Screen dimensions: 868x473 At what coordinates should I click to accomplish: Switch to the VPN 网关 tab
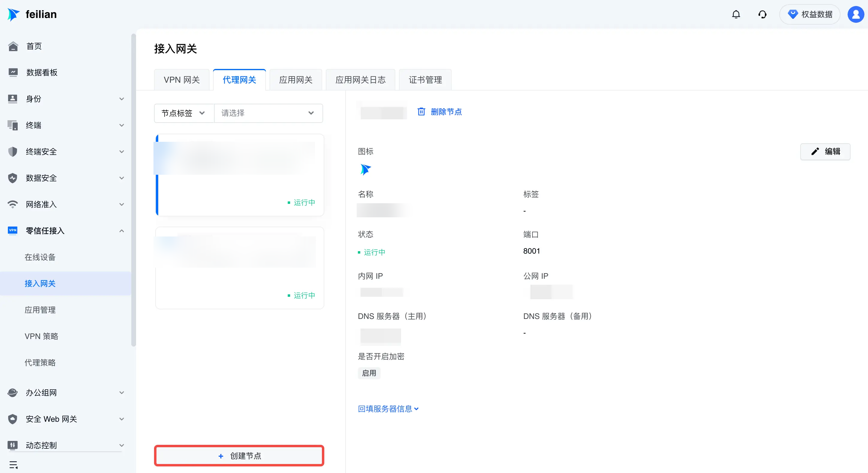[182, 80]
